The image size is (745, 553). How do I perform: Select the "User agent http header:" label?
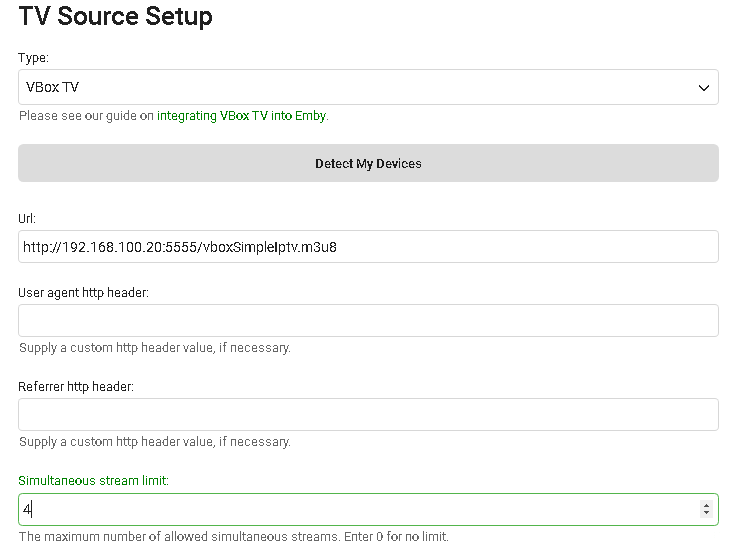pyautogui.click(x=83, y=292)
